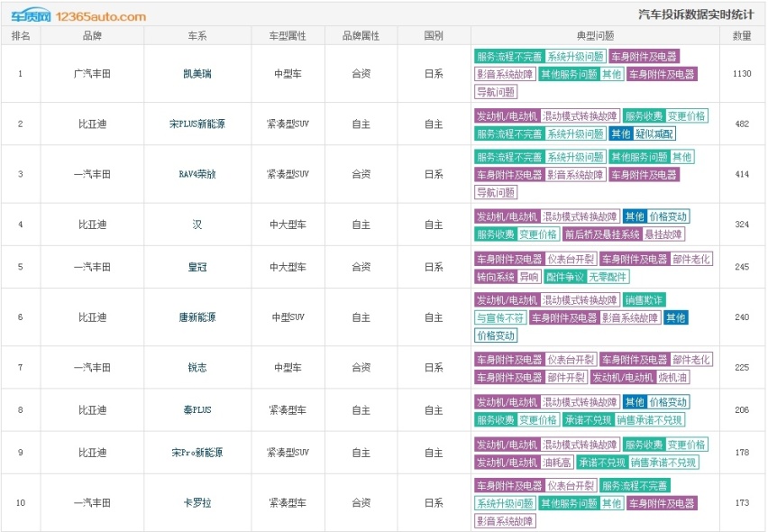Open the 凯美瑞 car series link
This screenshot has width=768, height=532.
pos(197,74)
